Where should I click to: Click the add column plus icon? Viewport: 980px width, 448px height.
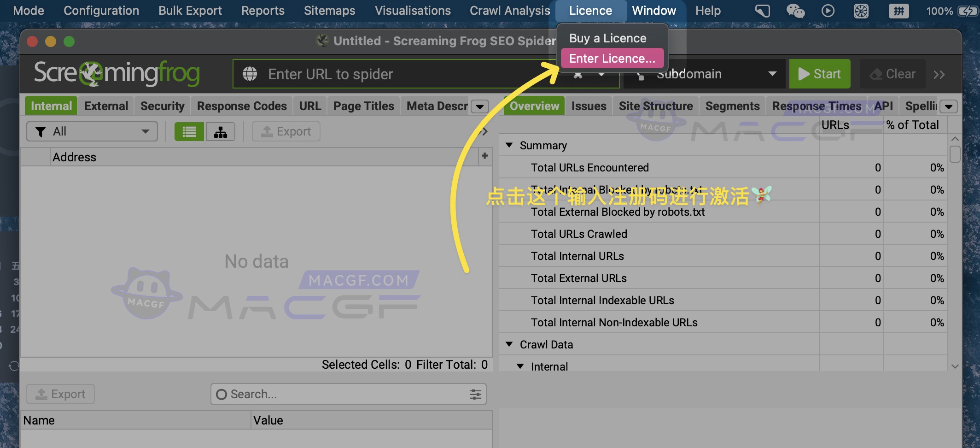pos(484,156)
